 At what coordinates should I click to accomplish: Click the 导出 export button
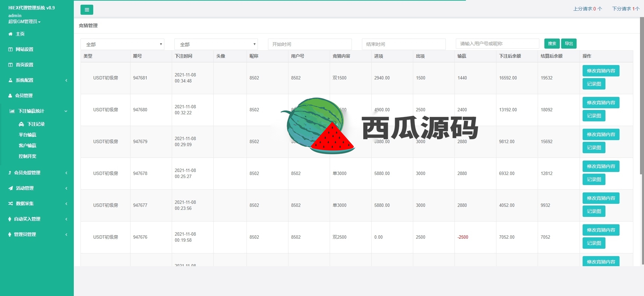point(569,44)
